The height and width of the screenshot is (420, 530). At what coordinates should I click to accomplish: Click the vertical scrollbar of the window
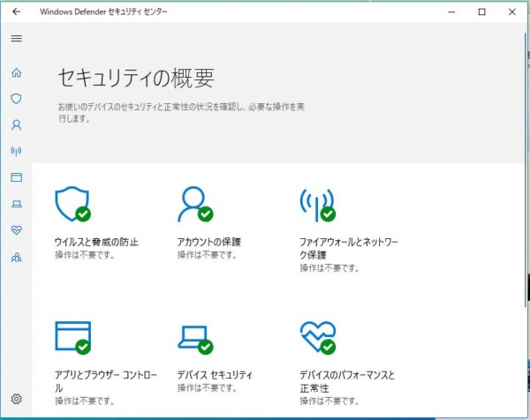pyautogui.click(x=526, y=169)
